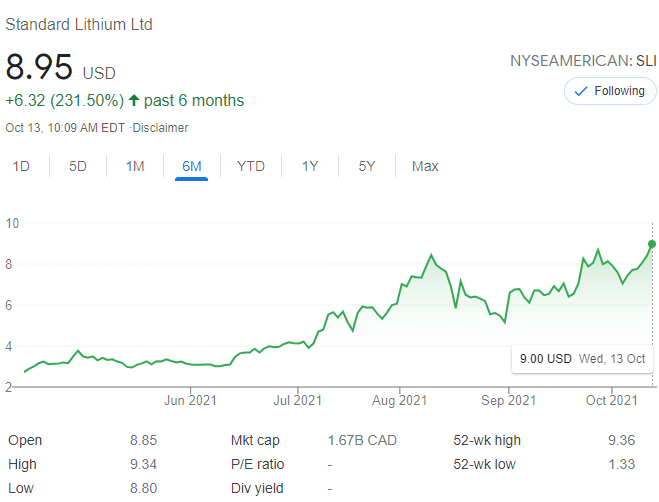Toggle the Following button

point(610,91)
